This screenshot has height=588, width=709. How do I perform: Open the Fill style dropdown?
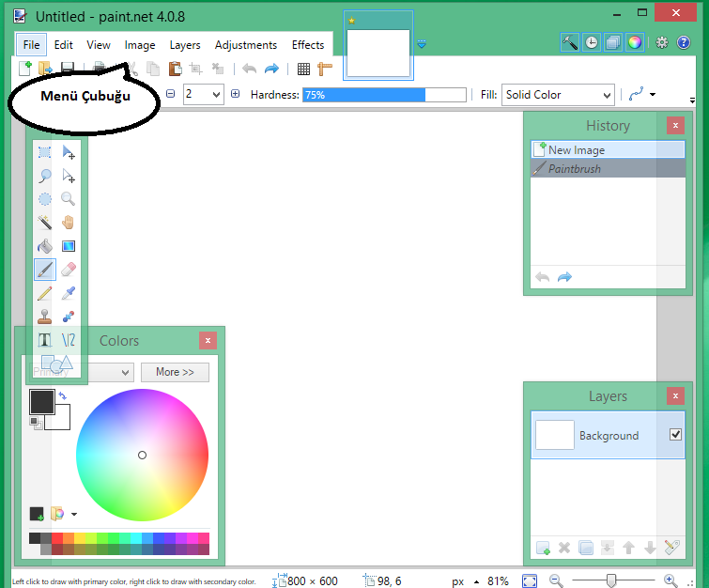(607, 95)
